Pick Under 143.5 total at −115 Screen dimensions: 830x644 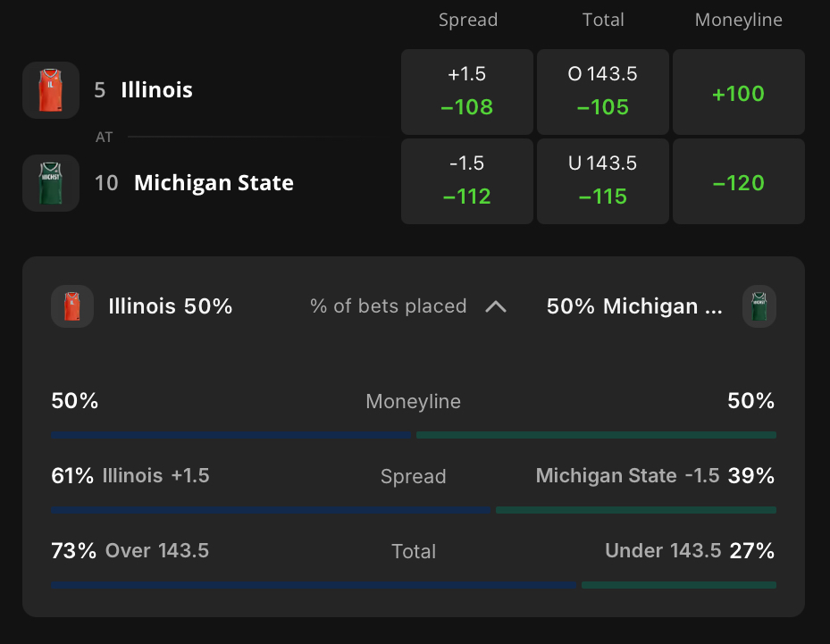[x=602, y=180]
